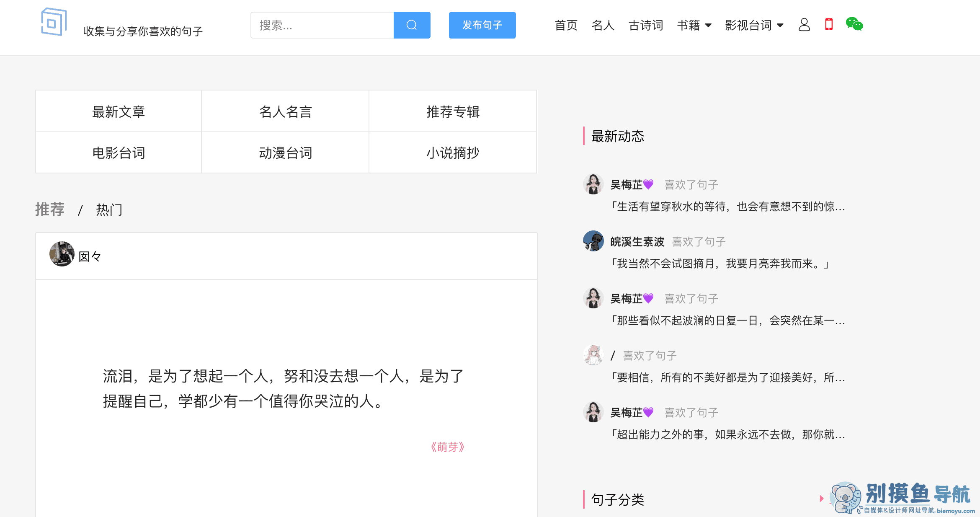Select the 推荐 tab
Viewport: 980px width, 517px height.
pyautogui.click(x=50, y=209)
